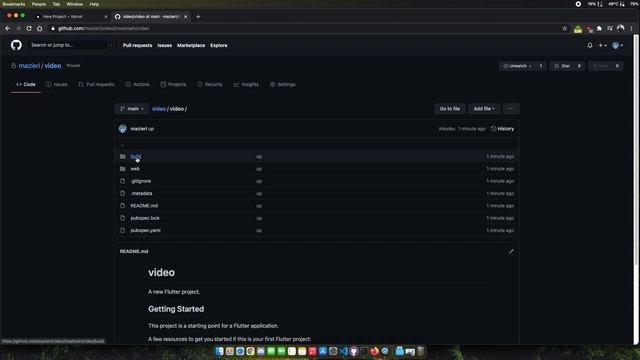The height and width of the screenshot is (360, 640).
Task: Open the browser extensions puzzle icon
Action: pyautogui.click(x=599, y=29)
